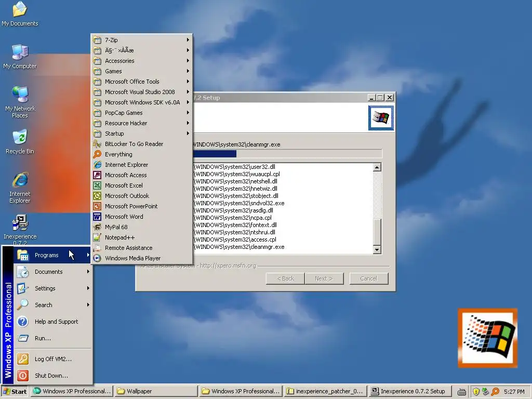Expand Microsoft Office Tools folder
This screenshot has width=532, height=399.
tap(142, 82)
